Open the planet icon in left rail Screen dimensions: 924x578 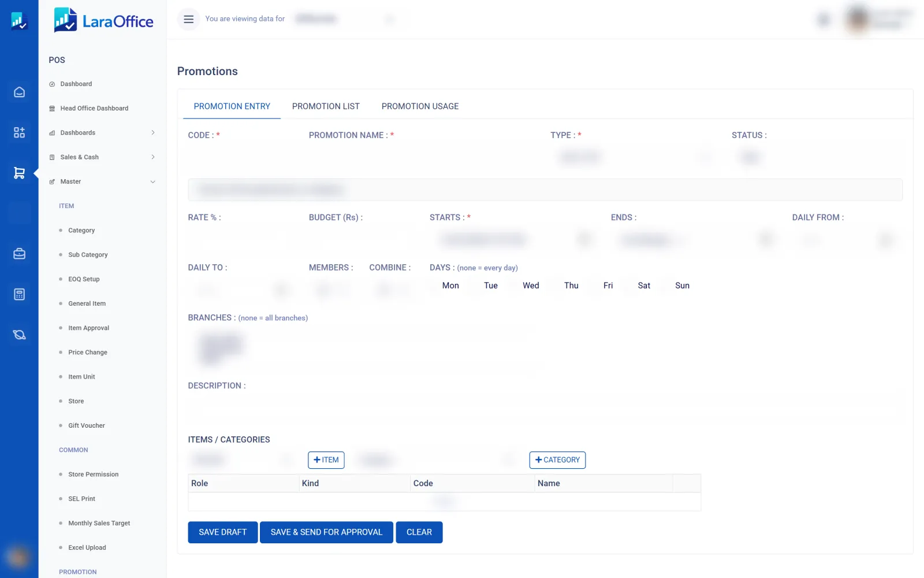coord(19,335)
